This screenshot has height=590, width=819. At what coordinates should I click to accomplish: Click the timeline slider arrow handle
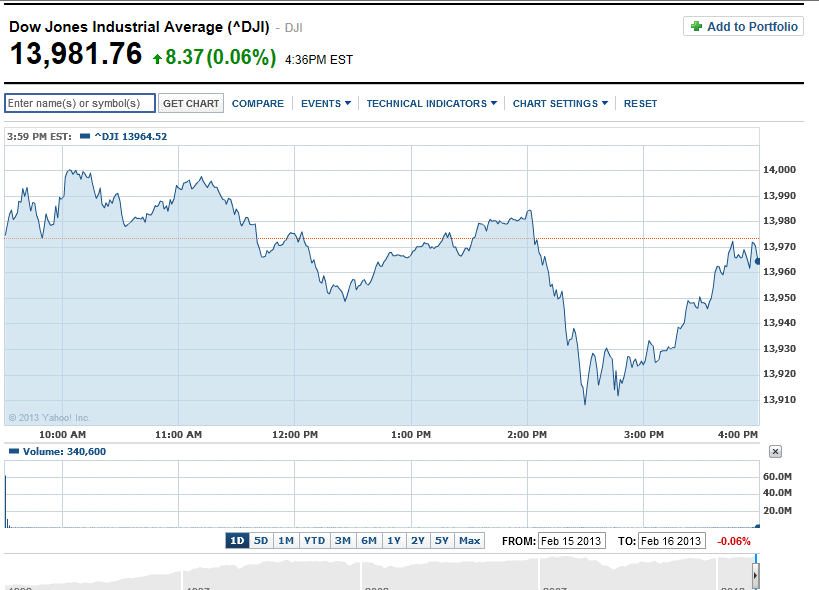pyautogui.click(x=755, y=575)
